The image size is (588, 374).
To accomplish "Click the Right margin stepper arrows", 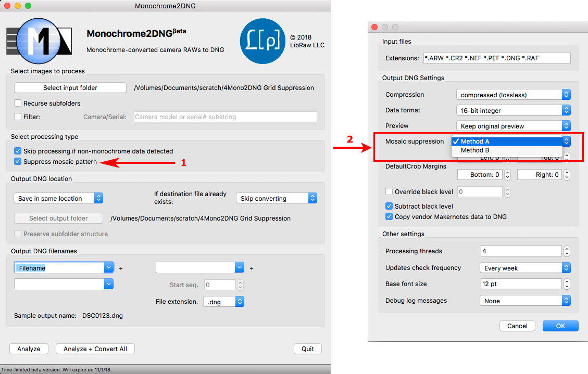I will [567, 175].
